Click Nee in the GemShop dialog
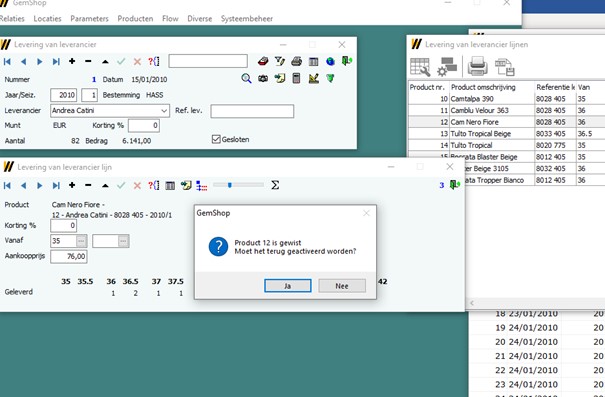The height and width of the screenshot is (397, 605). click(342, 286)
